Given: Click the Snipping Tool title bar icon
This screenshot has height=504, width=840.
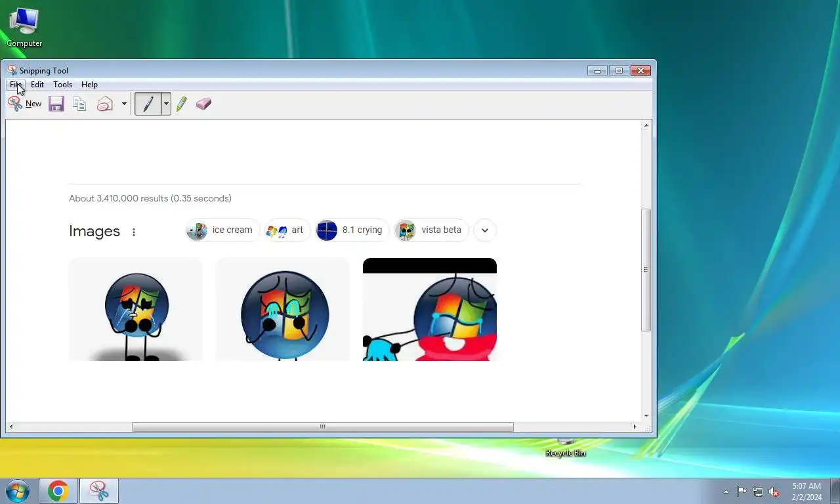Looking at the screenshot, I should (x=12, y=70).
